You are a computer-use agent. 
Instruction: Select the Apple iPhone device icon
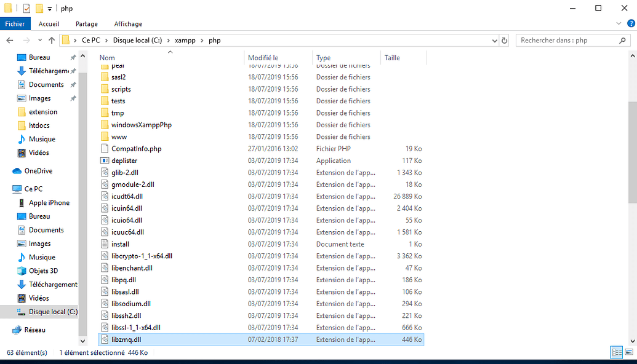22,203
